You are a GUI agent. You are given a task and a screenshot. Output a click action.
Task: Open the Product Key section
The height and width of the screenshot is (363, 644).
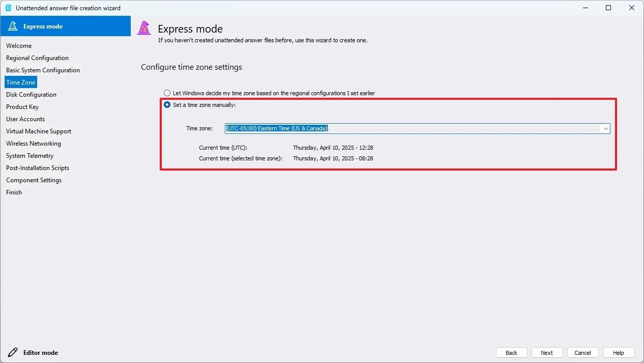(22, 107)
